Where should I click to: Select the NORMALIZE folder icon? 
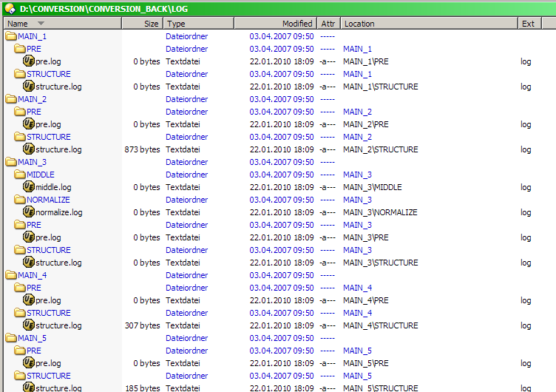(x=20, y=200)
